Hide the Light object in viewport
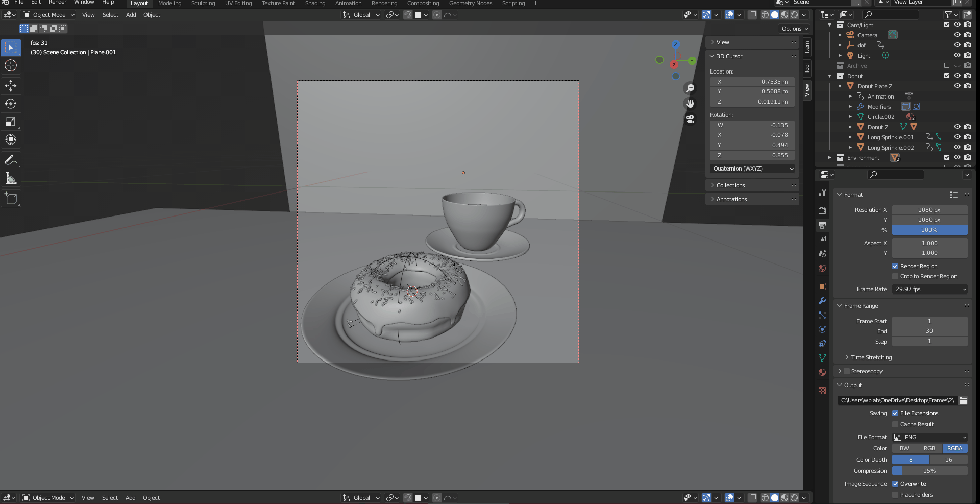Viewport: 980px width, 504px height. click(x=957, y=55)
